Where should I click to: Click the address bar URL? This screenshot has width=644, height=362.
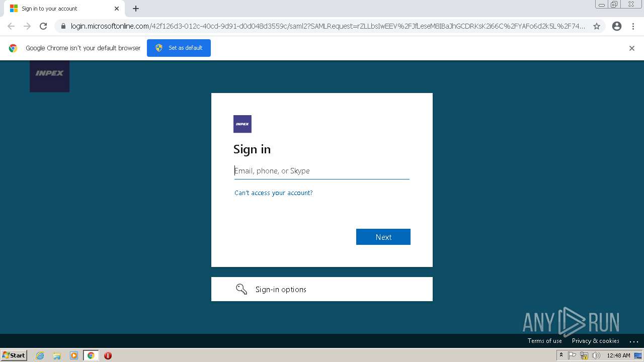coord(328,26)
